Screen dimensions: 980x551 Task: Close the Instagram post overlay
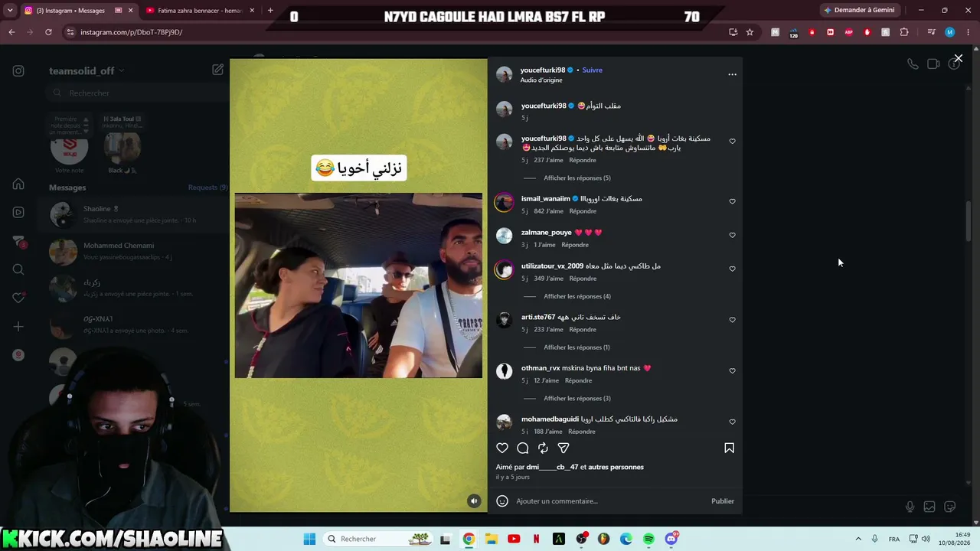(x=958, y=58)
